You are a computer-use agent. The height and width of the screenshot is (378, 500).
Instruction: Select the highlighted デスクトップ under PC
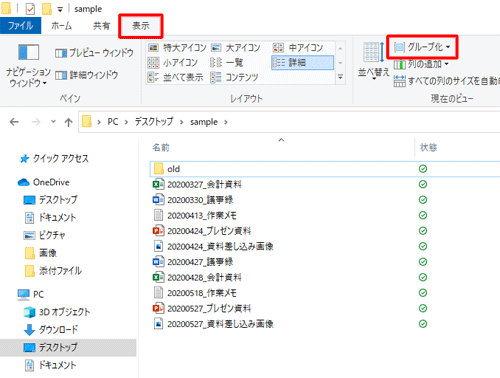(x=68, y=347)
